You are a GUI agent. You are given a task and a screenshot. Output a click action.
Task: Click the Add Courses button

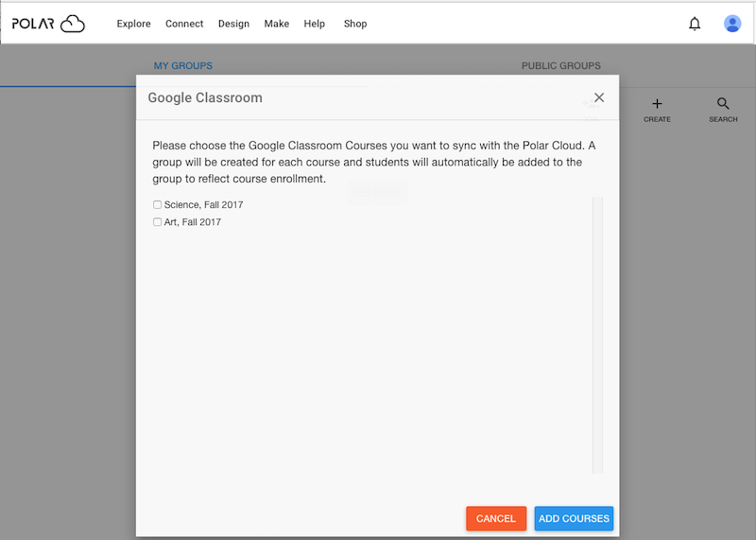click(x=574, y=518)
